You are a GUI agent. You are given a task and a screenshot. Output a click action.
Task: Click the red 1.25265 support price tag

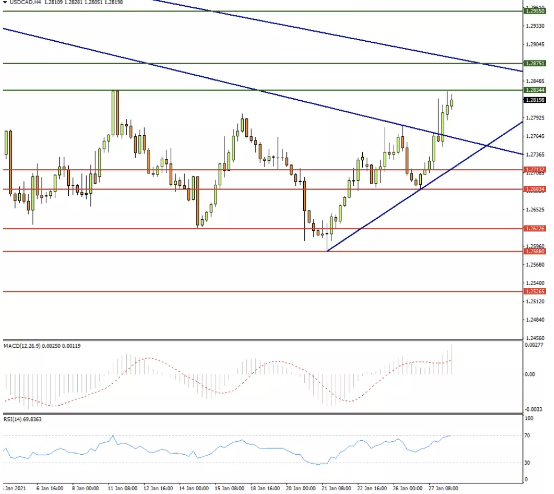point(535,292)
